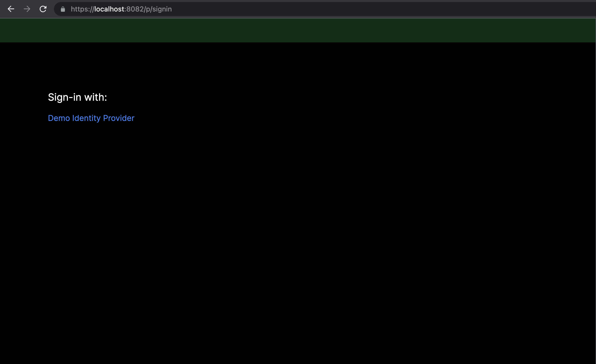596x364 pixels.
Task: Focus the browser address bar
Action: tap(250, 9)
